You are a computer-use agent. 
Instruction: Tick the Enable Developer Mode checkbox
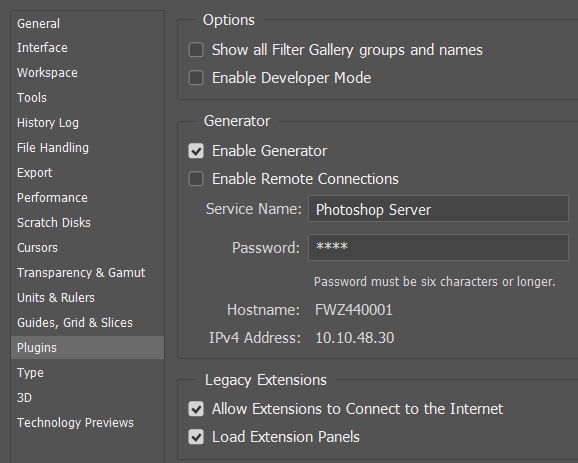pyautogui.click(x=196, y=78)
